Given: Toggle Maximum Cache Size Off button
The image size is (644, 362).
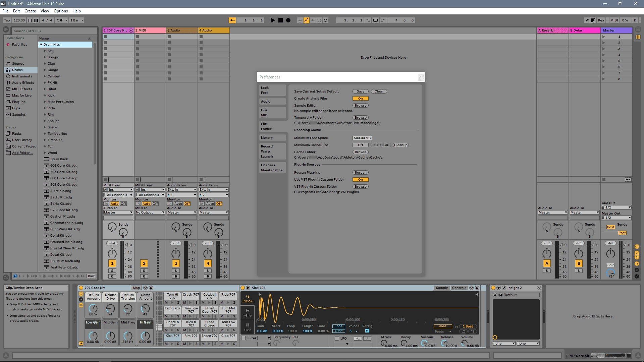Looking at the screenshot, I should [x=361, y=145].
